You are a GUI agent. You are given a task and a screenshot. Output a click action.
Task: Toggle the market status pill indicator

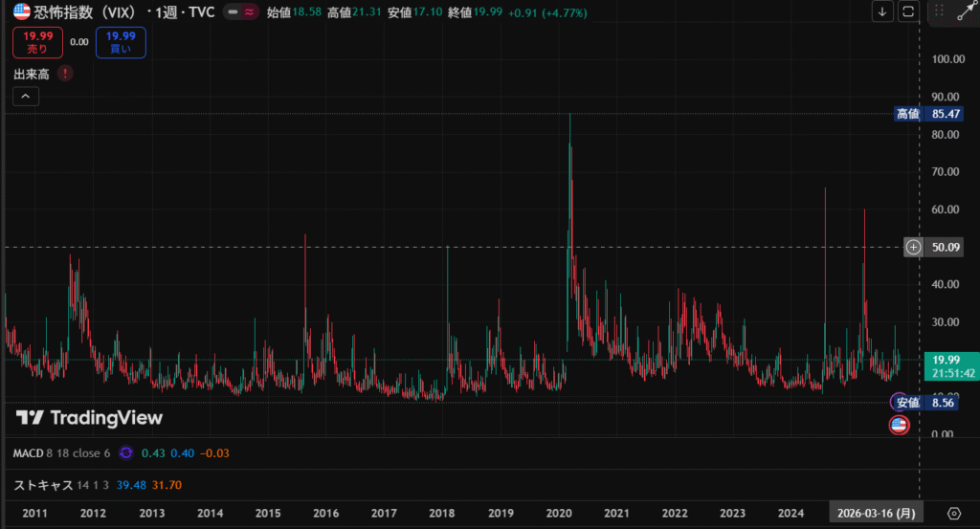pos(239,12)
